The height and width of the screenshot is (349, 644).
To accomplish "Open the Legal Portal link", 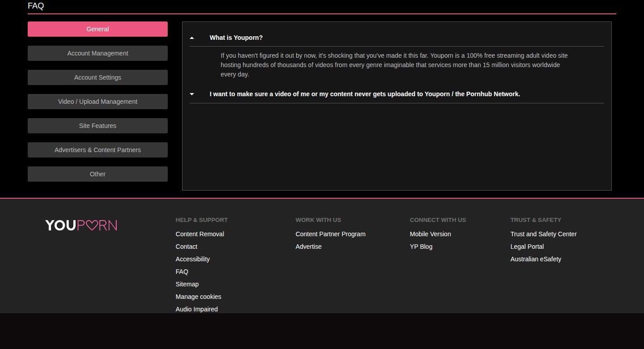I will pos(527,247).
